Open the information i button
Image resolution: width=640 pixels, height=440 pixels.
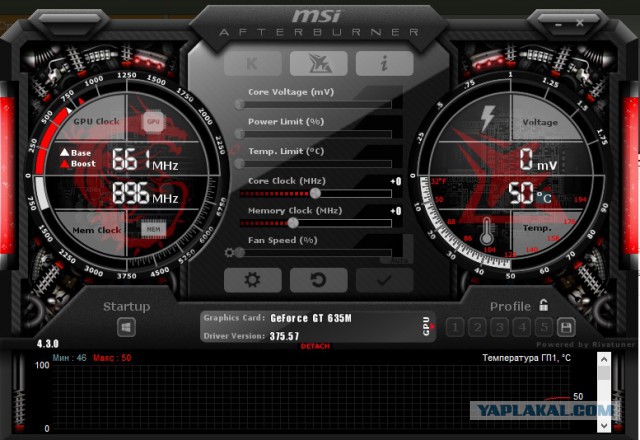384,63
